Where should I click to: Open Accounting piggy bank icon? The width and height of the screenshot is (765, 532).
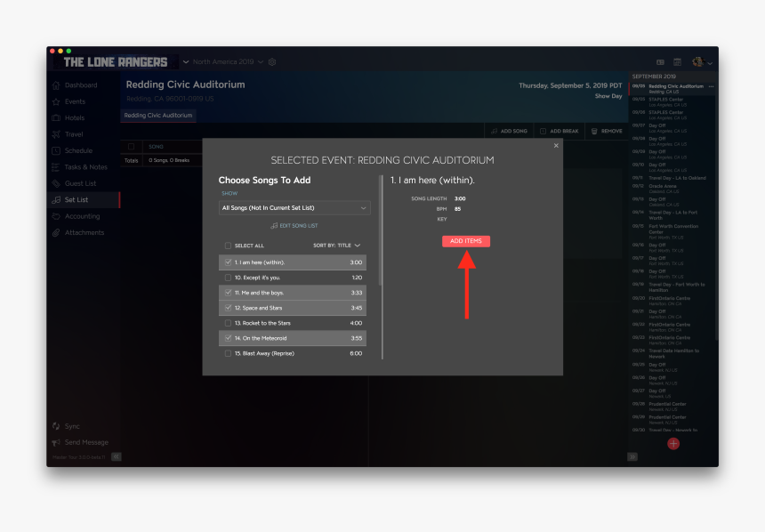coord(56,216)
